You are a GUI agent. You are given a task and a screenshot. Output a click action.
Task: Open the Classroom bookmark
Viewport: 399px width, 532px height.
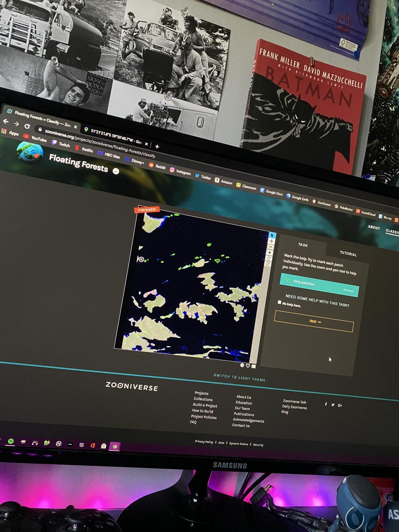click(246, 186)
